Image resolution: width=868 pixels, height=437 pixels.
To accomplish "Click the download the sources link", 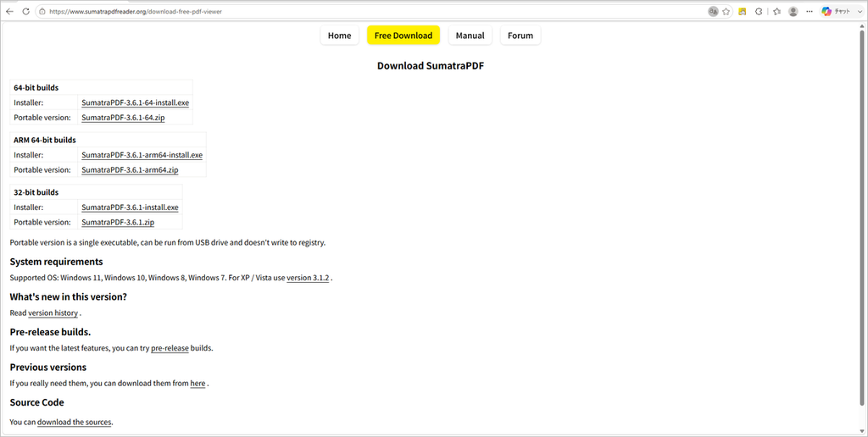I will [75, 422].
